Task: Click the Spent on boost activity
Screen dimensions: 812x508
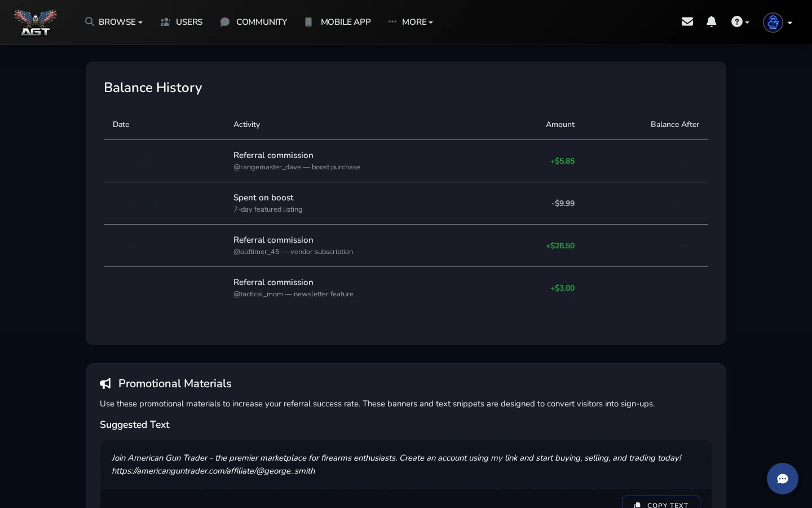Action: pyautogui.click(x=263, y=198)
